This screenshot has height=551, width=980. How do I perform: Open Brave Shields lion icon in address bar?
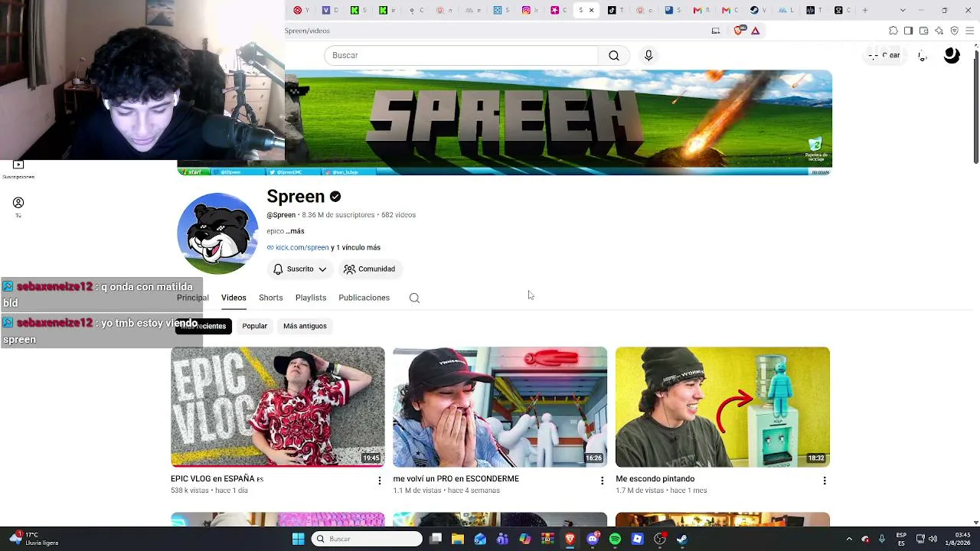(x=739, y=31)
